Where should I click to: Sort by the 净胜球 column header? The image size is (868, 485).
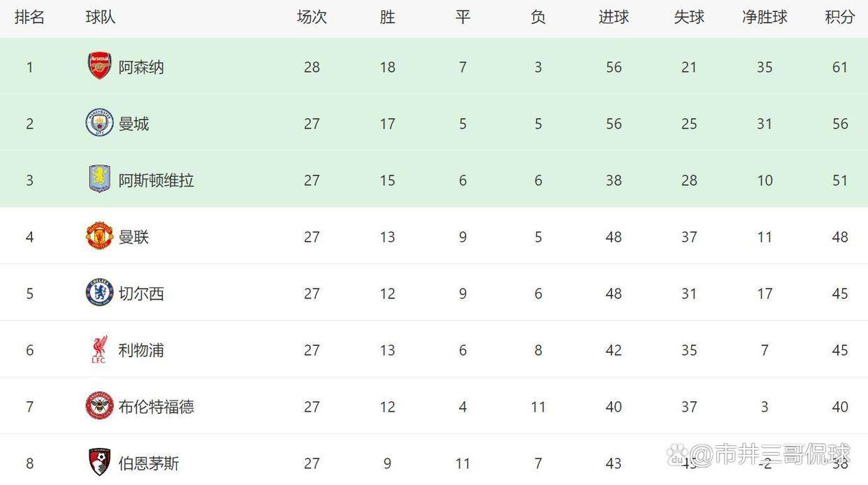(765, 17)
